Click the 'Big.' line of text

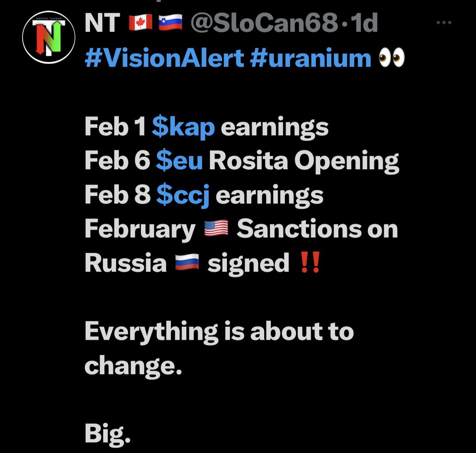[x=107, y=434]
